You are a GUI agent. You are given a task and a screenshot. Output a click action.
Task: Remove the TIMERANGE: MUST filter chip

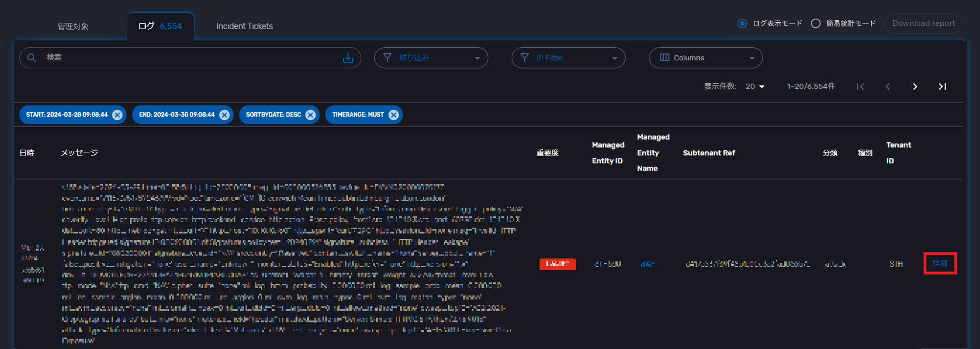393,115
